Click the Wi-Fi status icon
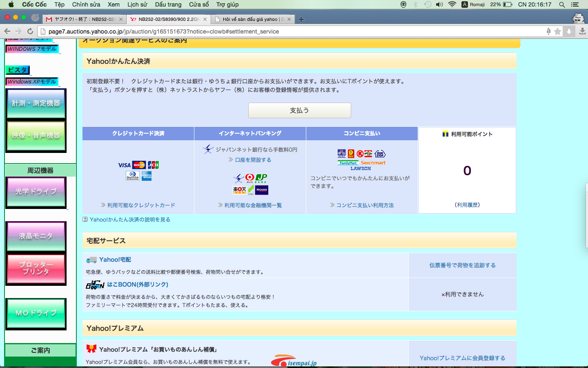The width and height of the screenshot is (588, 368). tap(452, 4)
